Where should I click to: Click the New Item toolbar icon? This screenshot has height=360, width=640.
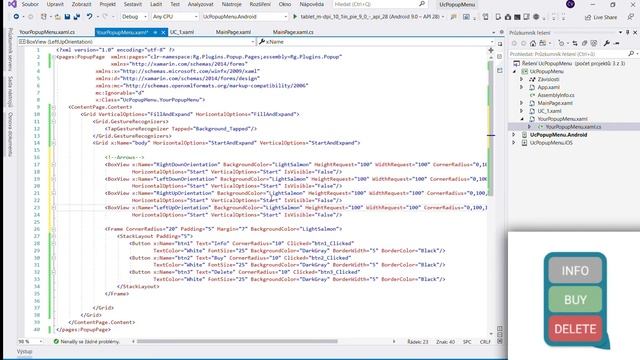(x=44, y=17)
